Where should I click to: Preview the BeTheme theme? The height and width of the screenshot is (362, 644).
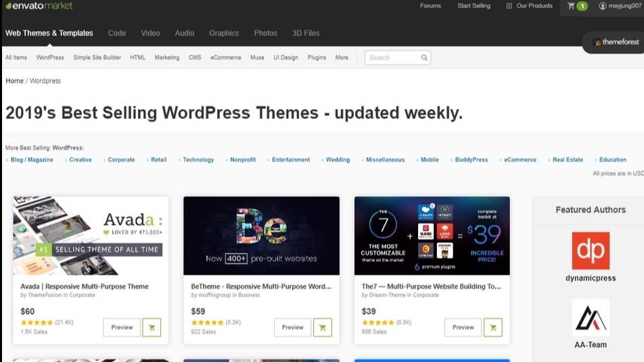pos(292,327)
